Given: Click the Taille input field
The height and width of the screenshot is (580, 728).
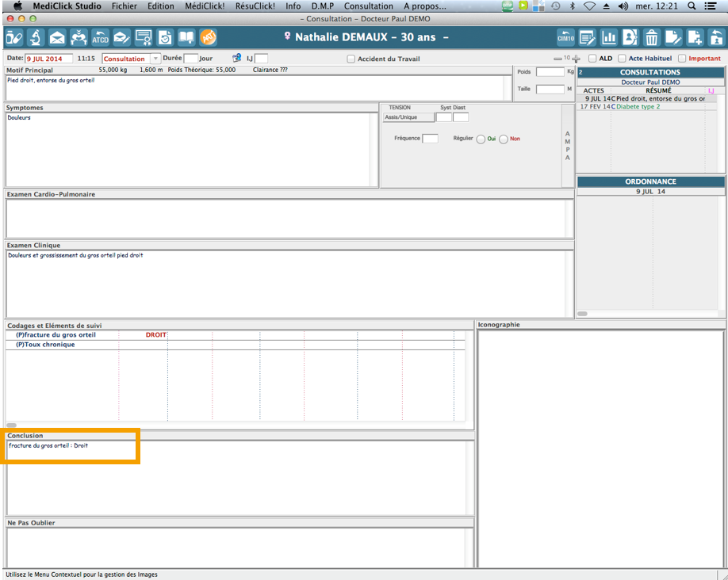Looking at the screenshot, I should [x=550, y=89].
